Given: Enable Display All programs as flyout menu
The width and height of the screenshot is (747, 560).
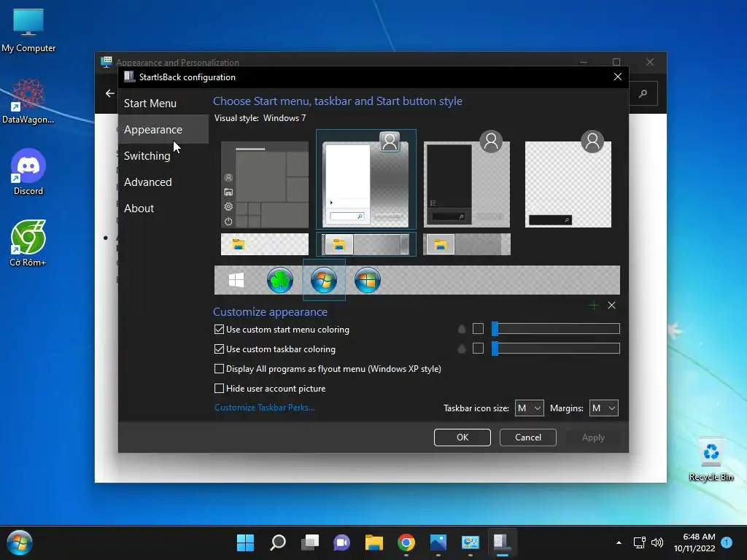Looking at the screenshot, I should point(219,368).
